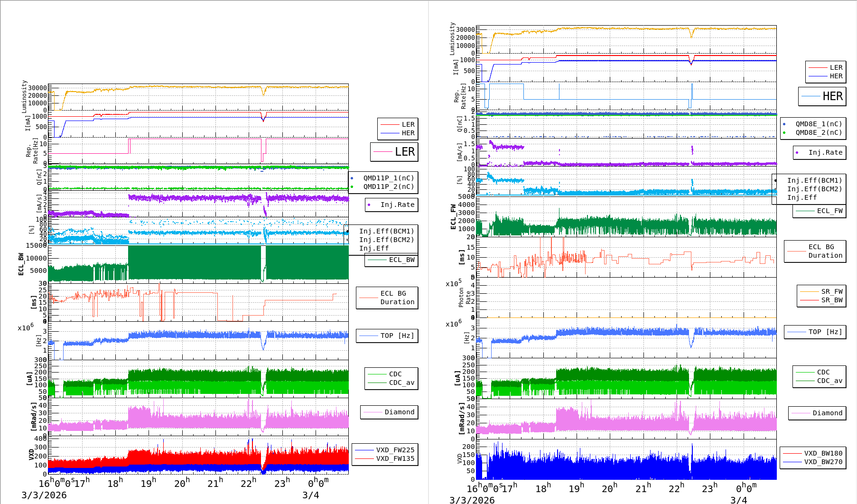Click the QMD11P_1(nC) legend entry
This screenshot has width=857, height=504.
388,178
